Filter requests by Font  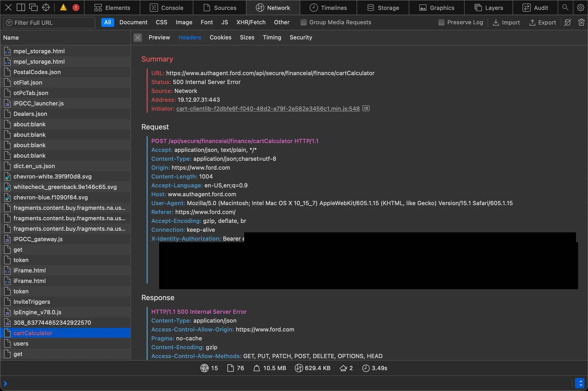click(207, 22)
